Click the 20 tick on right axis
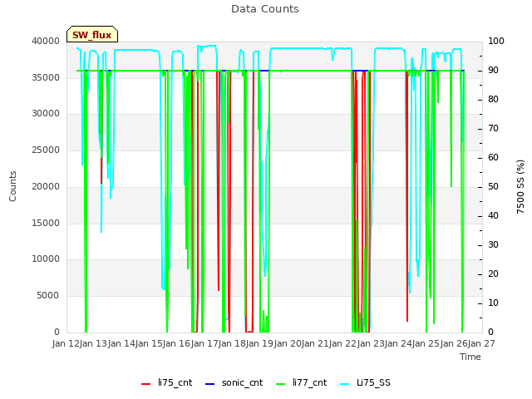 (493, 274)
